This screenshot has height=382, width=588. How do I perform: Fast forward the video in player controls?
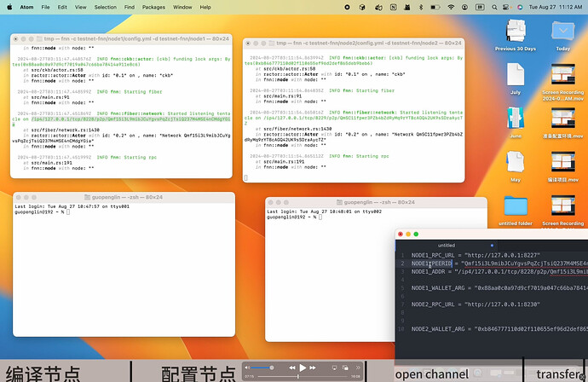pos(313,368)
